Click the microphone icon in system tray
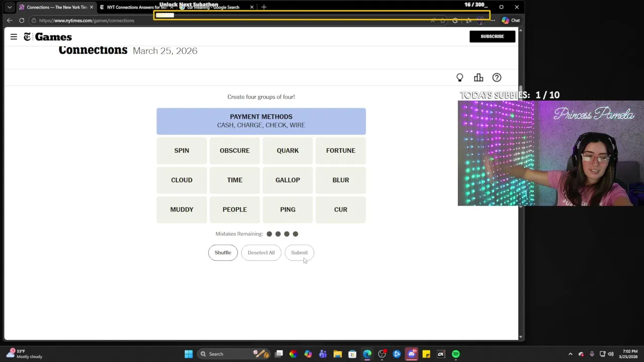The width and height of the screenshot is (644, 362). [592, 354]
